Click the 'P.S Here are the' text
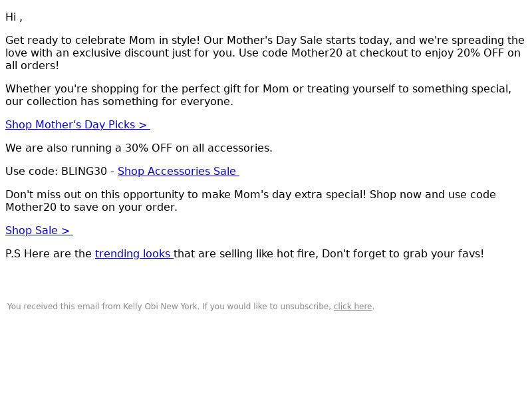Viewport: 532px width, 399px height. tap(49, 254)
